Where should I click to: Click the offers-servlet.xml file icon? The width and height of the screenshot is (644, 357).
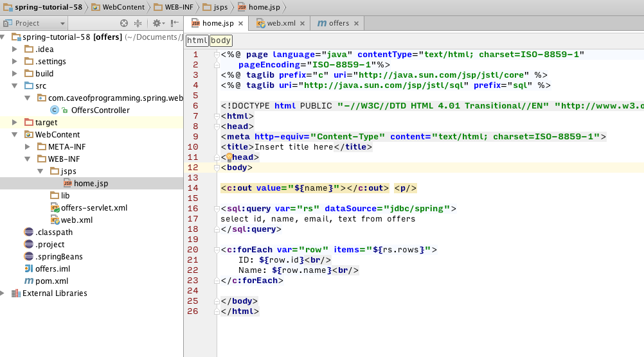click(x=55, y=207)
